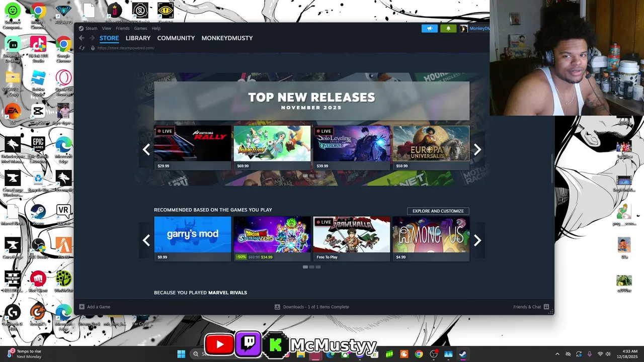This screenshot has width=644, height=362.
Task: Switch to the LIBRARY tab
Action: coord(138,38)
